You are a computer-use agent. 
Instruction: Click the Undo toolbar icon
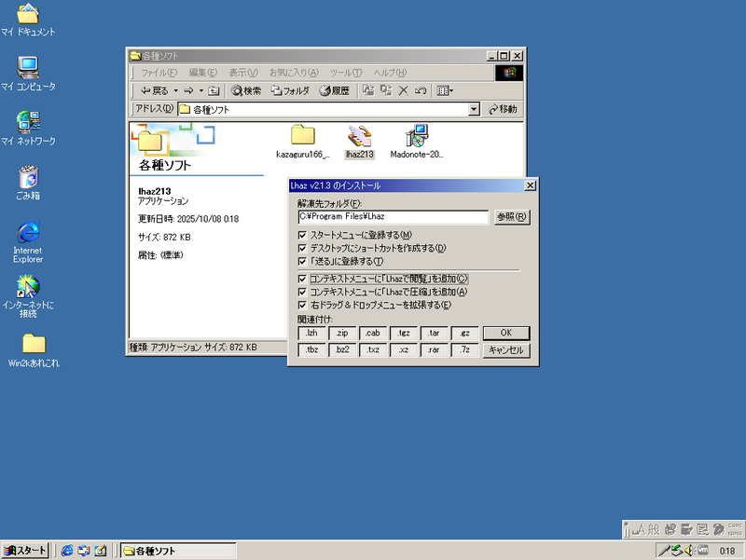click(x=421, y=90)
